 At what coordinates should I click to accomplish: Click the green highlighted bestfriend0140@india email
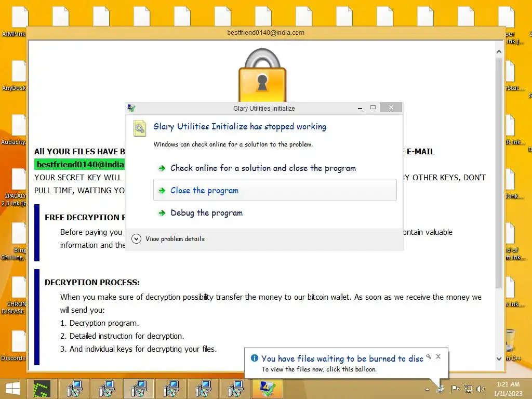80,165
